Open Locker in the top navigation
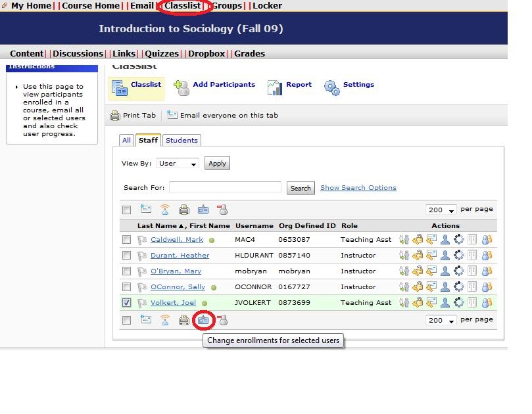 pos(268,6)
